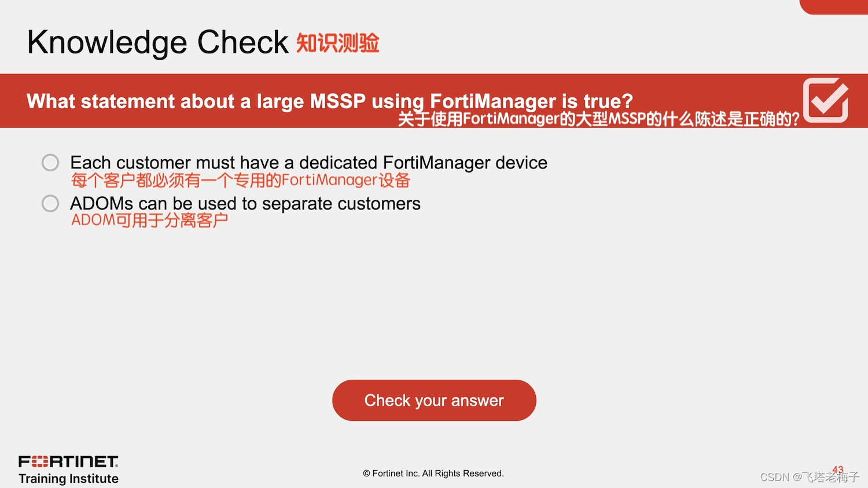Select the ADOMs can be used option text
Screen dimensions: 868x488
pos(245,203)
